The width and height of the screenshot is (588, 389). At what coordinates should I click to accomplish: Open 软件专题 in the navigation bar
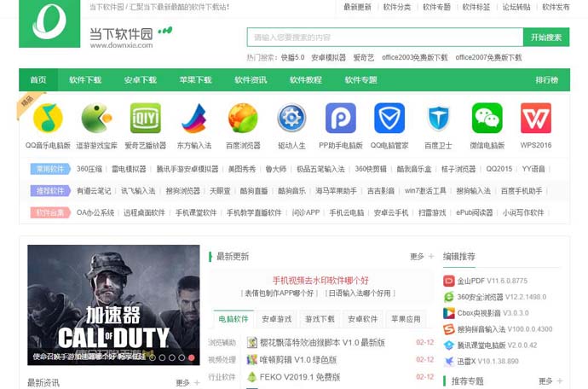pyautogui.click(x=360, y=80)
